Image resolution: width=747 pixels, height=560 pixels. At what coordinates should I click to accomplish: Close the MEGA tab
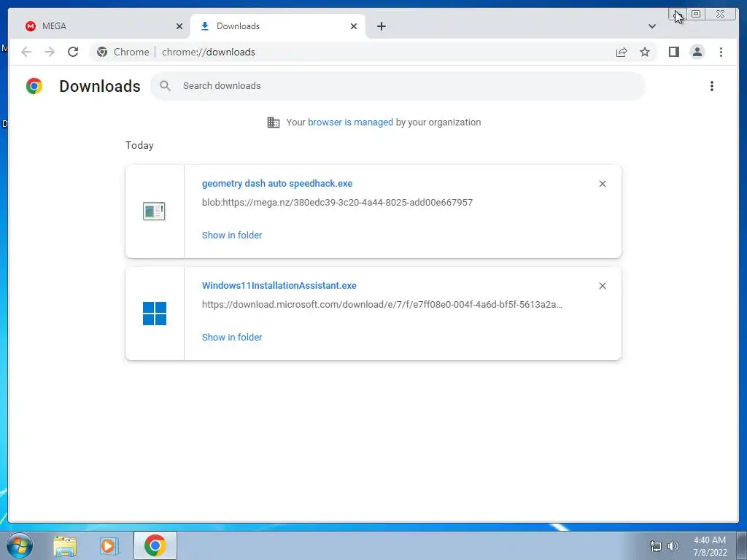tap(179, 26)
